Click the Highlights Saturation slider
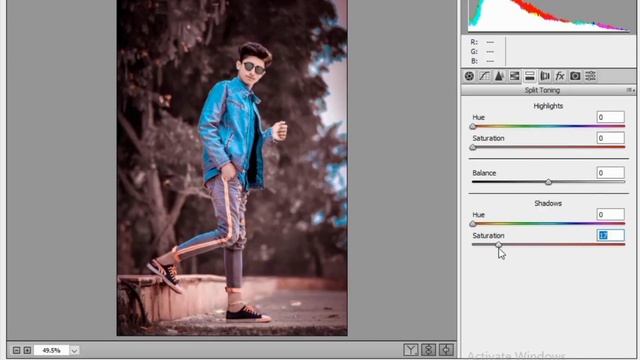640x360 pixels. 548,147
